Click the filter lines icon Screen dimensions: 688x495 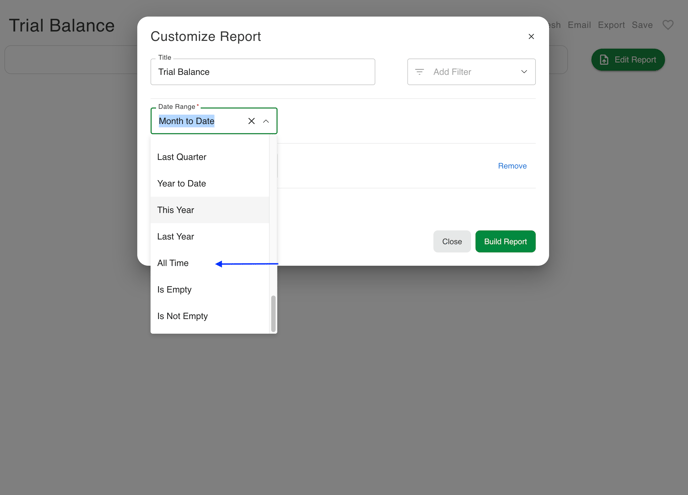[420, 72]
